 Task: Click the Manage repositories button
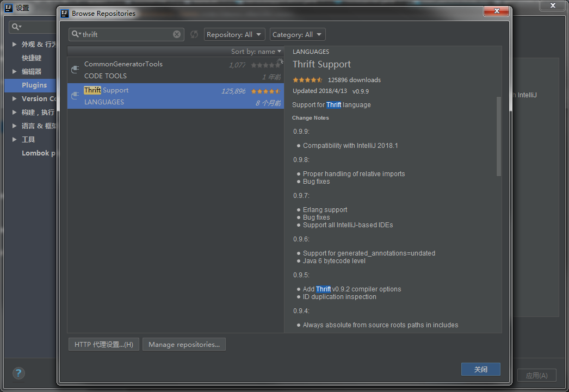tap(184, 344)
